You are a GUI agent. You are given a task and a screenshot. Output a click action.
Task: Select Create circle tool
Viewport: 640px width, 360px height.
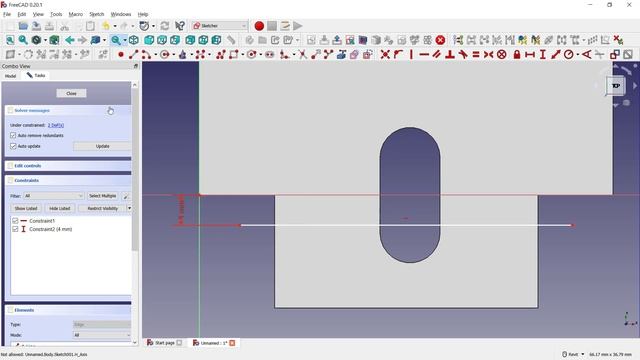tap(164, 54)
